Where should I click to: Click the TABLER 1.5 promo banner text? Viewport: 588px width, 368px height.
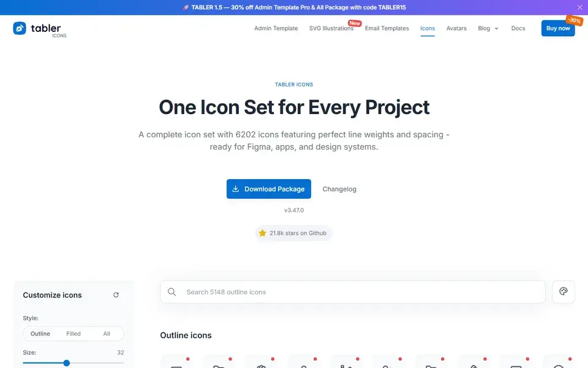click(x=295, y=7)
